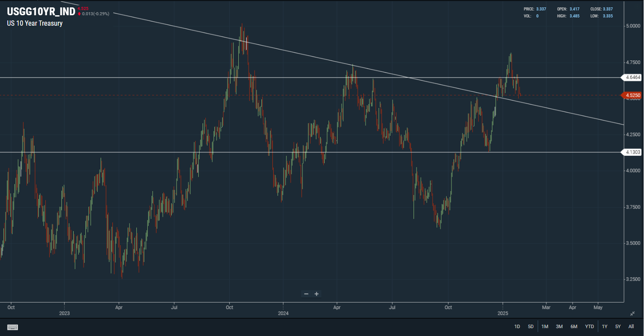Click the 2025 year label on time axis

click(x=503, y=313)
